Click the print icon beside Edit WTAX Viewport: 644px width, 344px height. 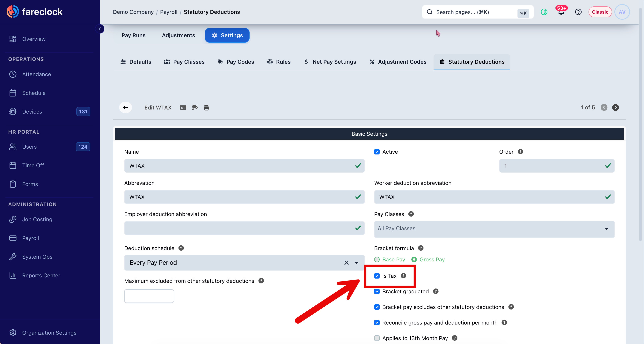click(206, 108)
